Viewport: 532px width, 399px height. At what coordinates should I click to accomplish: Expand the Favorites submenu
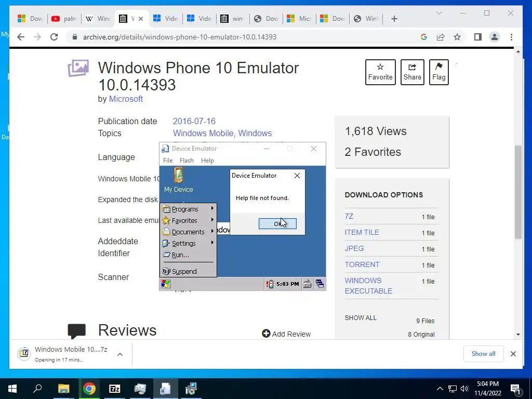click(x=188, y=220)
